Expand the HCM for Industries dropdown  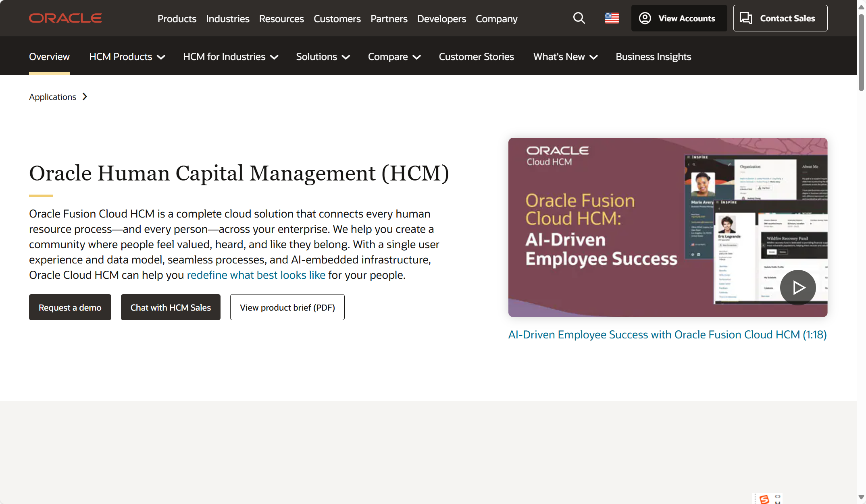point(231,57)
